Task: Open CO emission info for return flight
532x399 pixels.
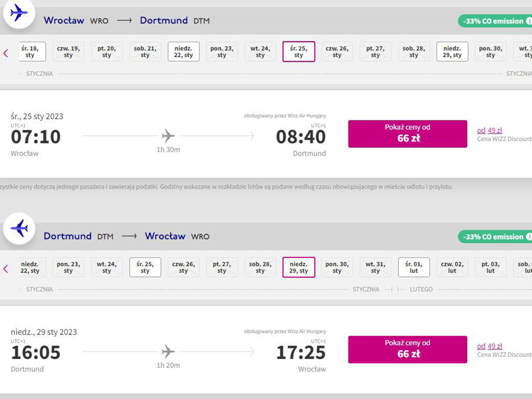Action: pos(529,236)
